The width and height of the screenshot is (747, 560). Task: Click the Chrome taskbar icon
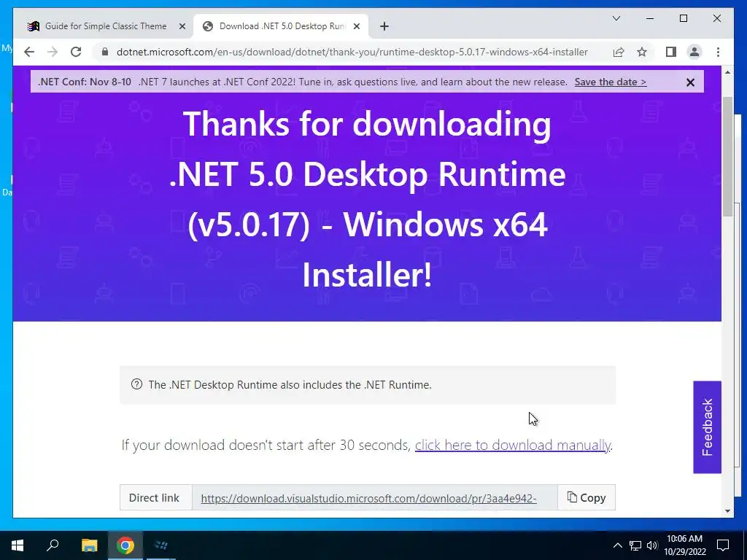click(x=125, y=545)
